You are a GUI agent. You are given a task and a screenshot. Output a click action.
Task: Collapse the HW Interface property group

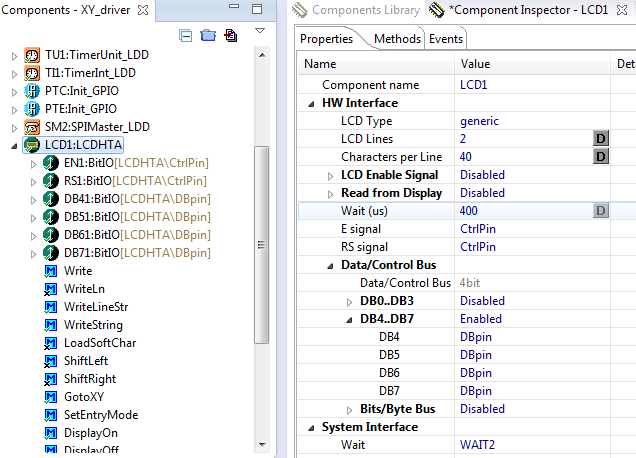[311, 104]
